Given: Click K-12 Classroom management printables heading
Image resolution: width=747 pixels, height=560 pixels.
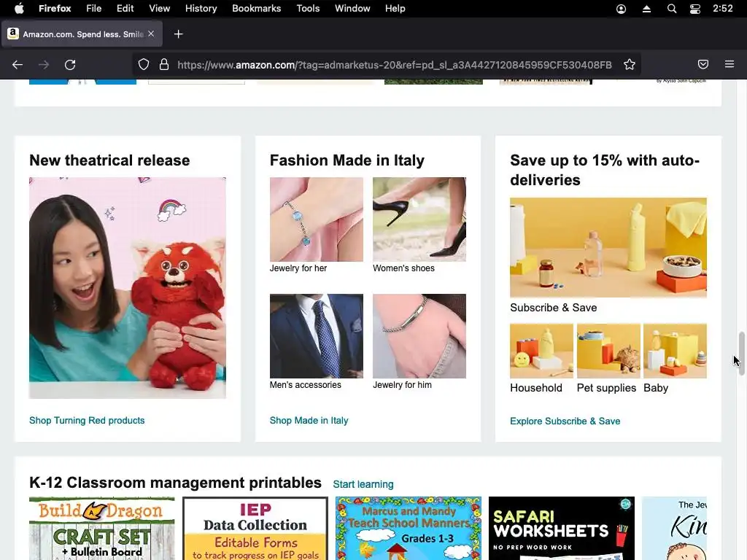Looking at the screenshot, I should pos(175,483).
